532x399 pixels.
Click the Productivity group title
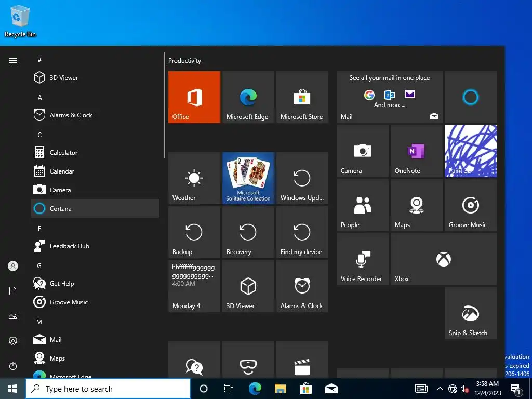184,61
